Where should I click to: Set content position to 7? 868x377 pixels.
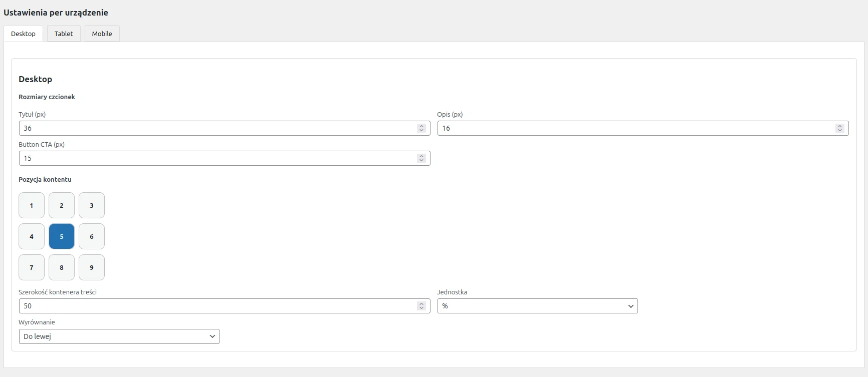[x=32, y=267]
